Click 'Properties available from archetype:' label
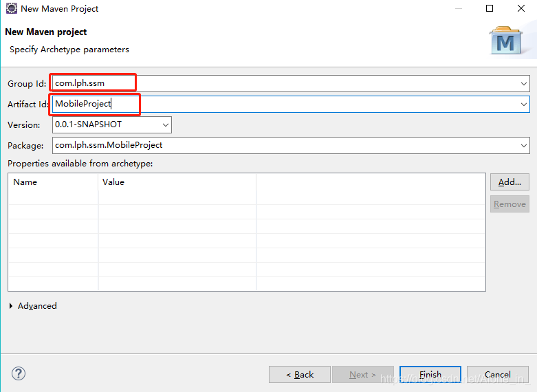The height and width of the screenshot is (392, 537). click(x=80, y=164)
